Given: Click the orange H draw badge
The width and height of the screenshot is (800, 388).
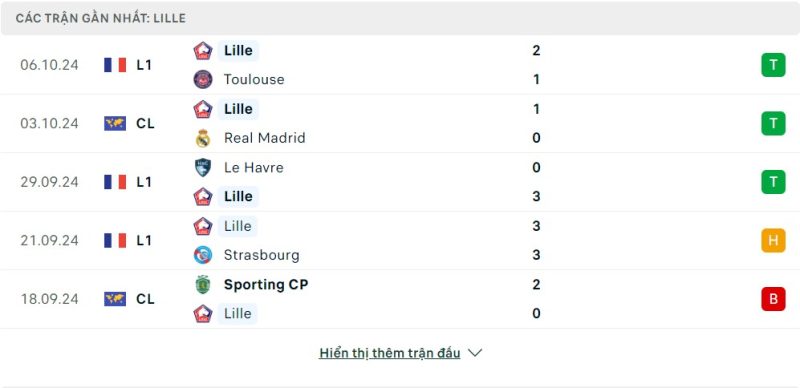Looking at the screenshot, I should [773, 240].
